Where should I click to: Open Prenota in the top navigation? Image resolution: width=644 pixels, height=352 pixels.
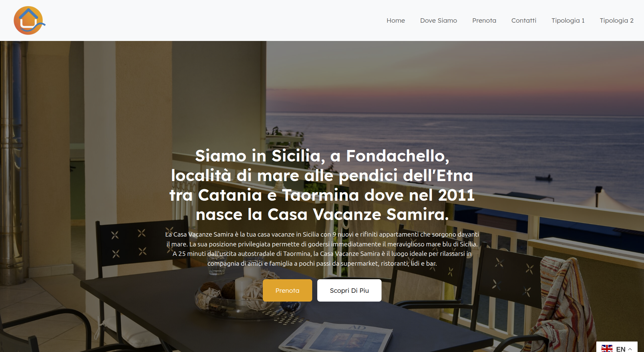point(484,21)
